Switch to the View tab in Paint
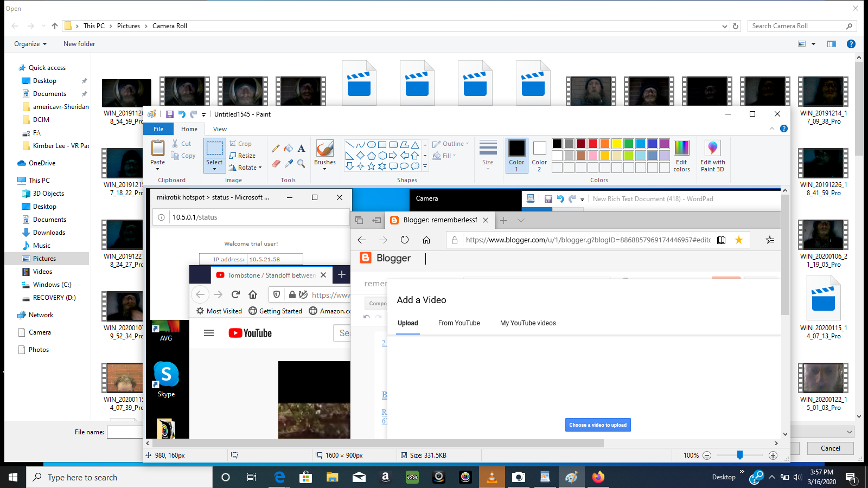This screenshot has width=868, height=488. pyautogui.click(x=220, y=129)
